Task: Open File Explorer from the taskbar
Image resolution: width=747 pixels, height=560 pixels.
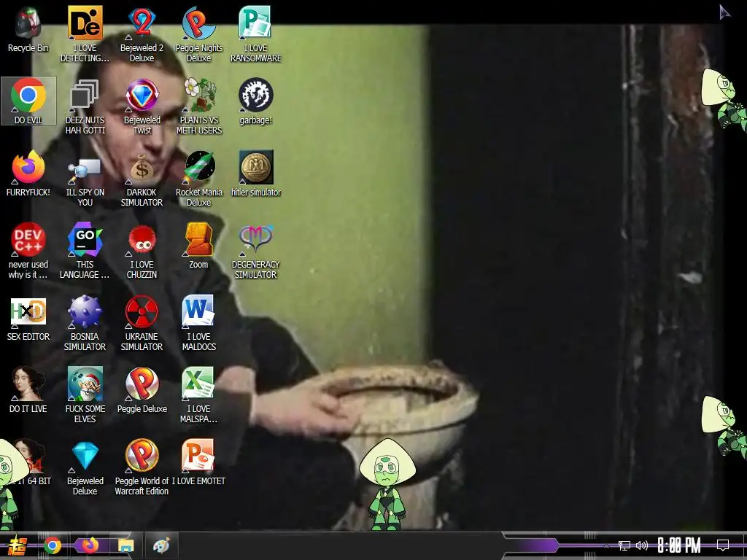Action: click(x=125, y=545)
